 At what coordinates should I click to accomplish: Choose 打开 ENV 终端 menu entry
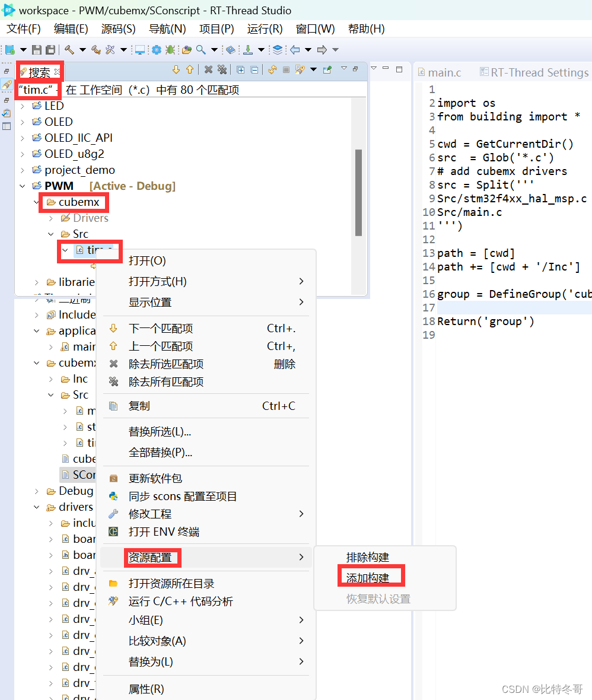(x=206, y=532)
